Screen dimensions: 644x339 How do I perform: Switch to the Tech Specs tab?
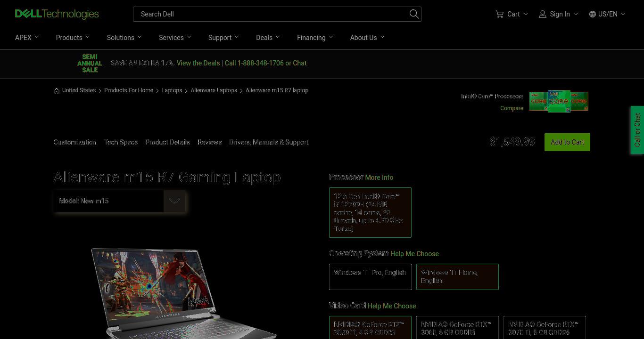coord(121,142)
